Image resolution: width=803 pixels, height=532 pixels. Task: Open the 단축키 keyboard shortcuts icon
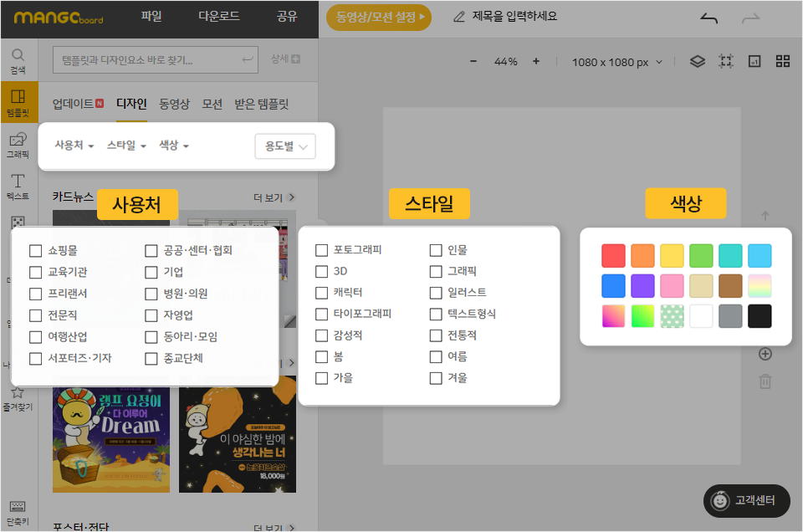18,513
